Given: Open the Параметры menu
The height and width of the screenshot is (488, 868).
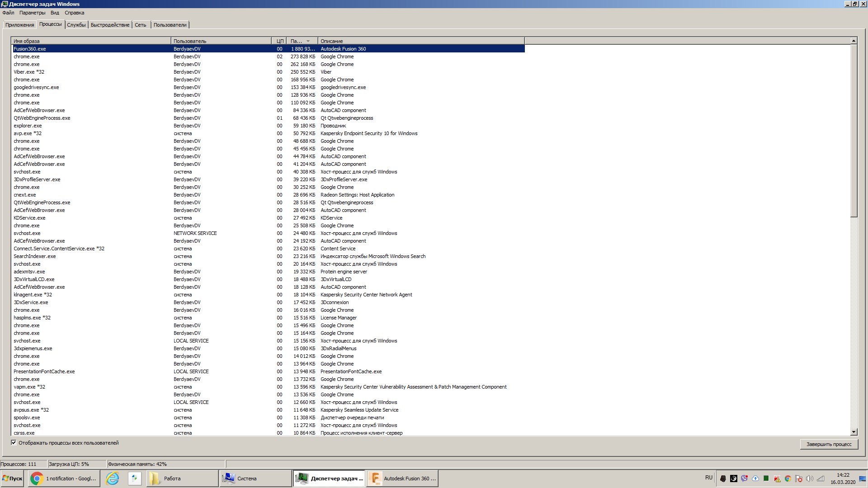Looking at the screenshot, I should 32,13.
